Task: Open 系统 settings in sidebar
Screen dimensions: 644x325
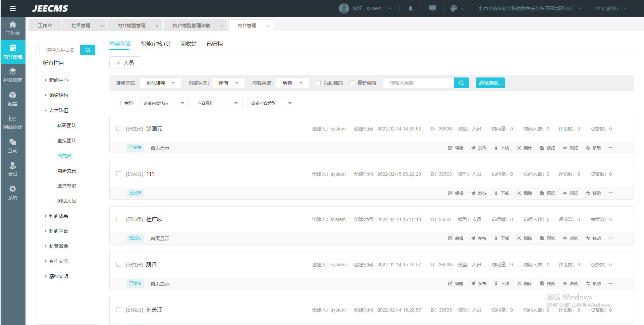Action: click(x=13, y=193)
